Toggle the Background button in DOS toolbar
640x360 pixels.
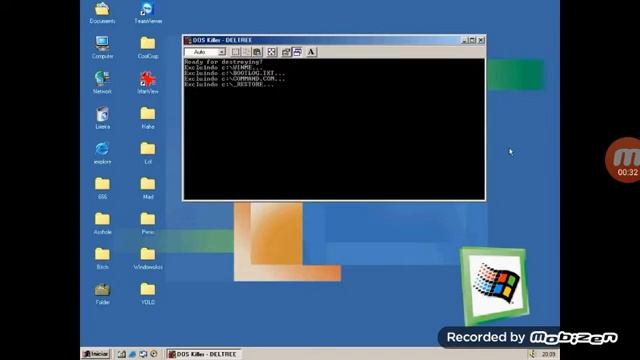(297, 52)
